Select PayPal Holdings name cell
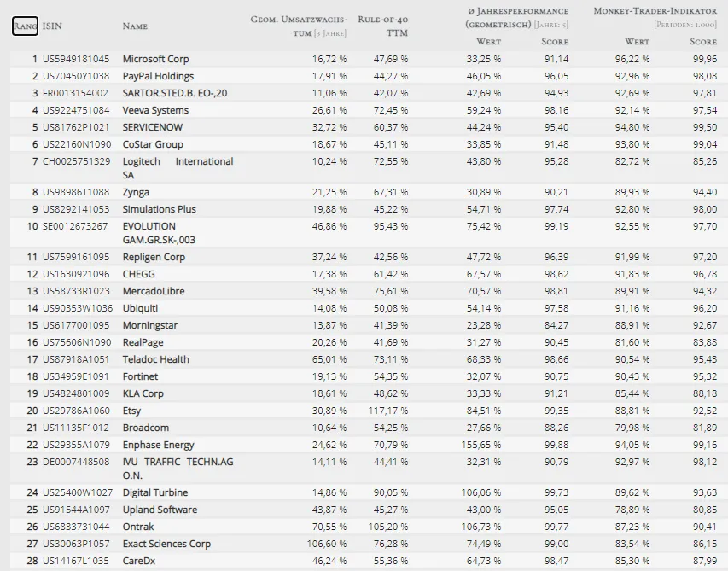Screen dimensions: 728x571 click(158, 76)
